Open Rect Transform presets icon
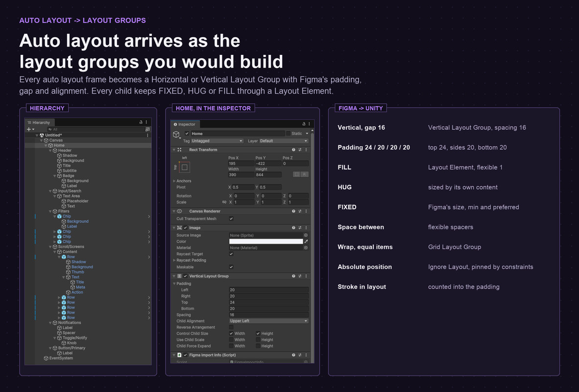Viewport: 579px width, 392px height. click(x=300, y=150)
